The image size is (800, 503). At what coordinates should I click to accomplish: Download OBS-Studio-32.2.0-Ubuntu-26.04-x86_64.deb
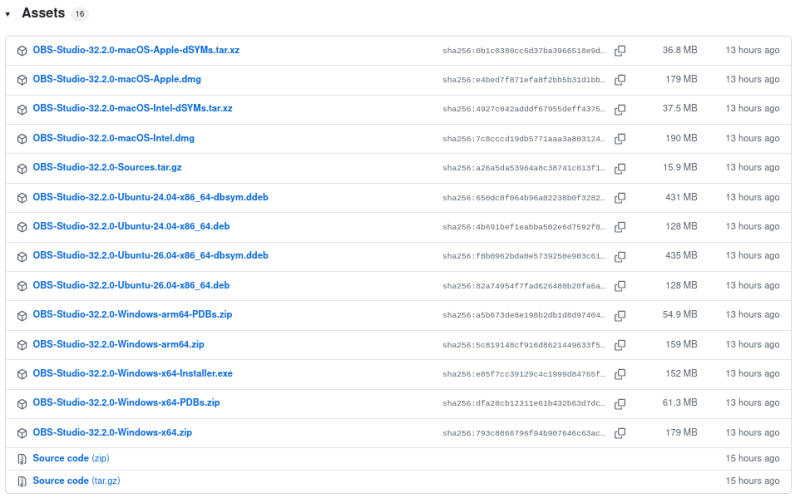(131, 285)
